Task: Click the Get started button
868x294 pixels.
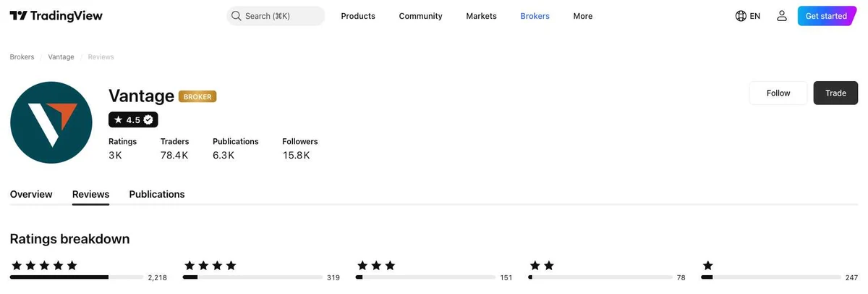Action: tap(826, 16)
